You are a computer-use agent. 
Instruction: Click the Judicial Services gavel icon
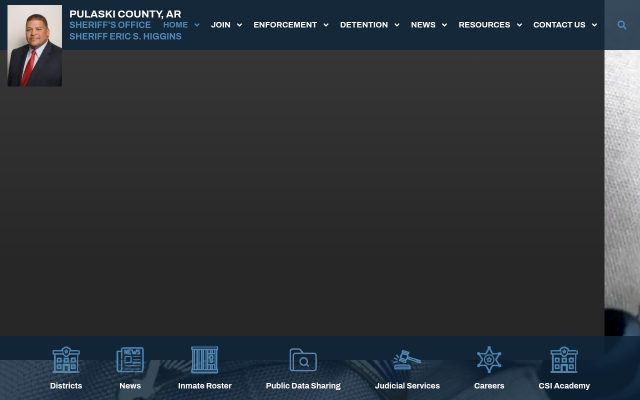[x=407, y=360]
